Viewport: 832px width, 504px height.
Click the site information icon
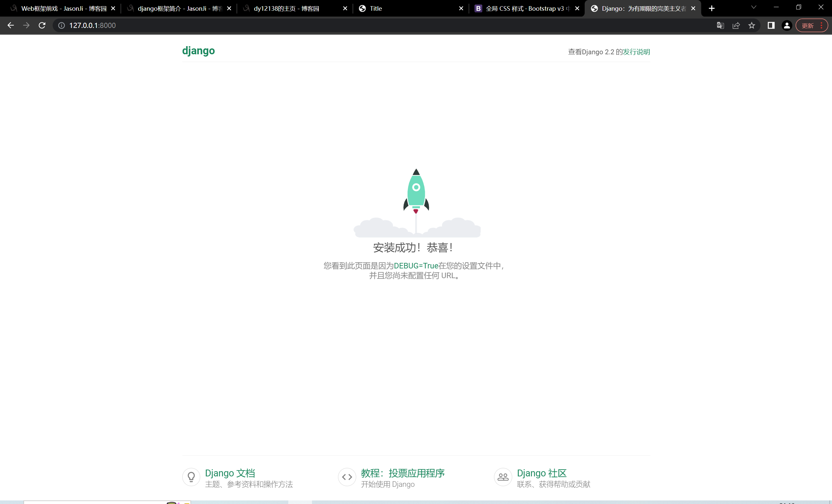(61, 25)
